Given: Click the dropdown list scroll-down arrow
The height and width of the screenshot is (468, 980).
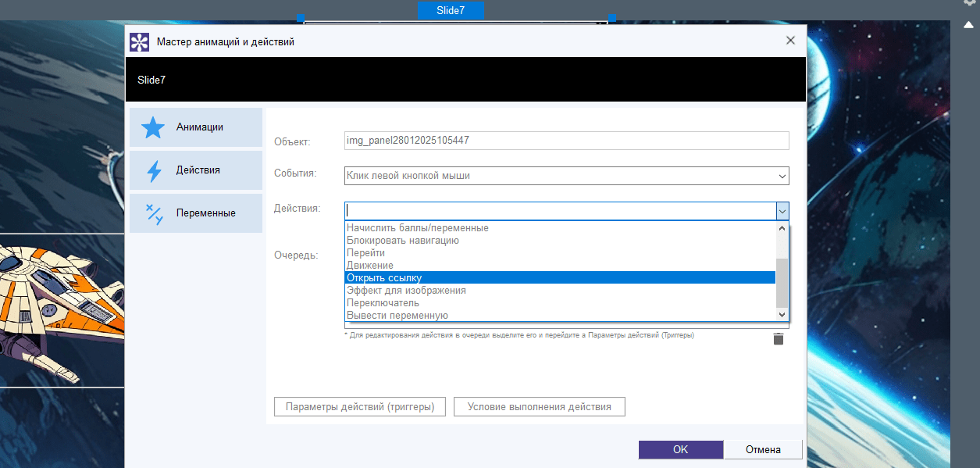Looking at the screenshot, I should 782,314.
